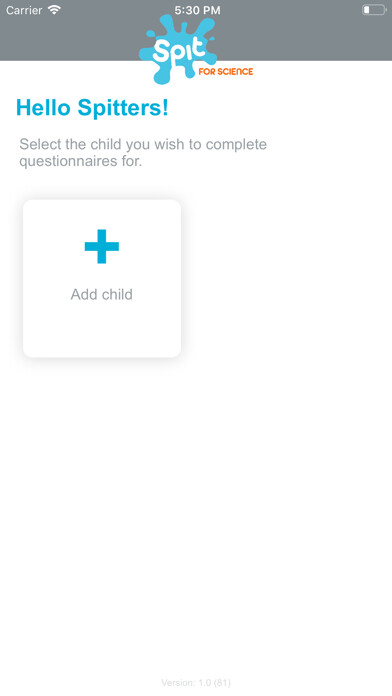The height and width of the screenshot is (696, 392).
Task: Click the Add child label
Action: [x=102, y=294]
